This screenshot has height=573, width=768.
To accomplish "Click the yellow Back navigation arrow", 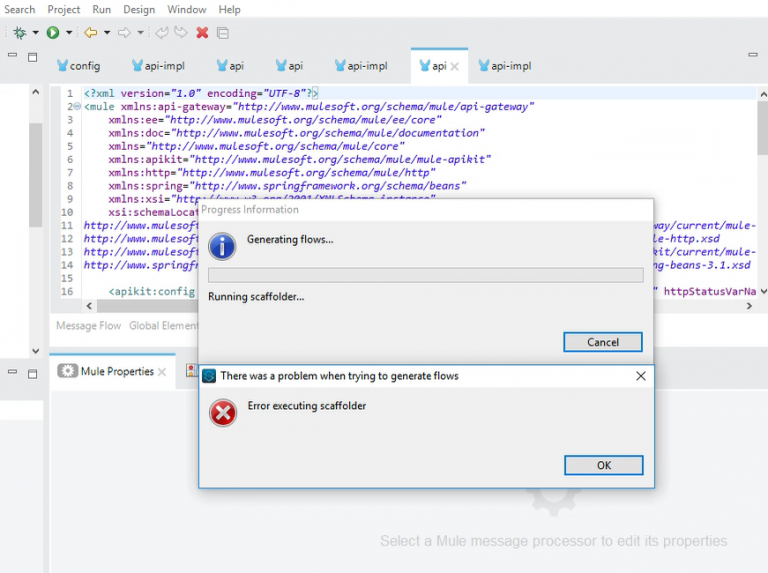I will 90,32.
